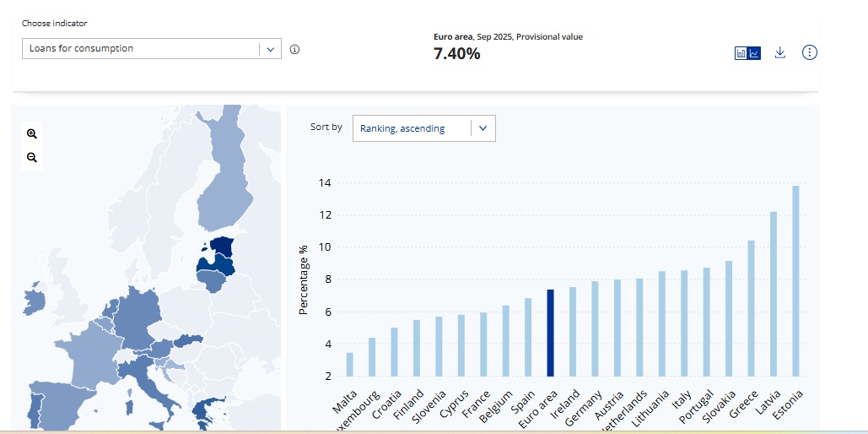Viewport: 868px width, 434px height.
Task: Click the dark blue Euro area bar
Action: 550,333
